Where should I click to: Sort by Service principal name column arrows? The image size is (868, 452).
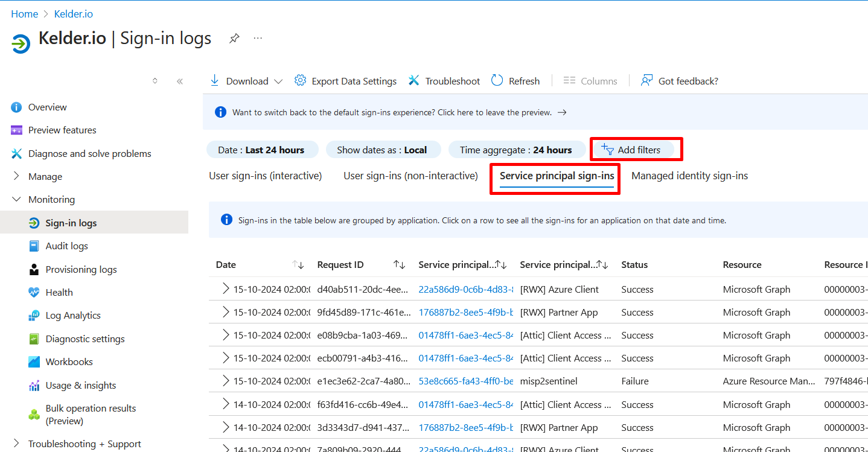pos(602,265)
